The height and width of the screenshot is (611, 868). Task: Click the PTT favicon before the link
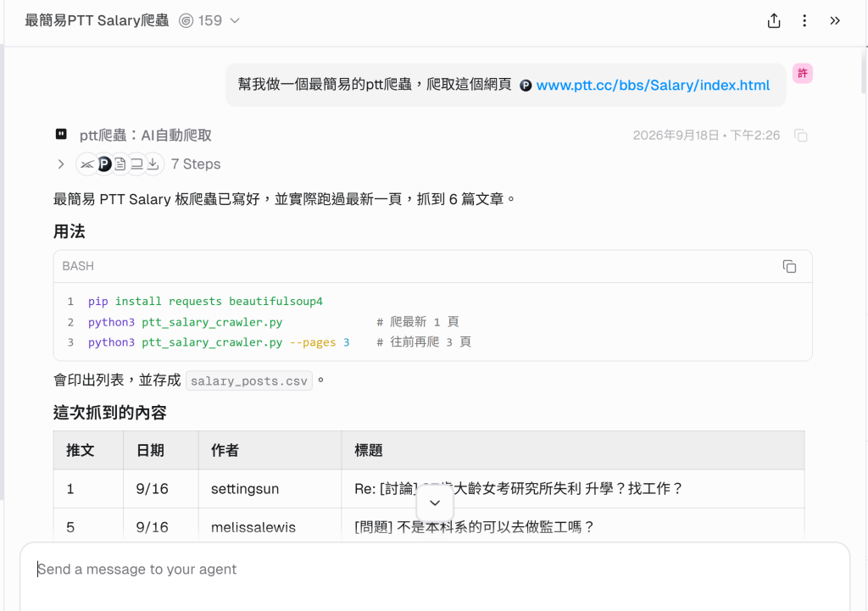click(526, 86)
